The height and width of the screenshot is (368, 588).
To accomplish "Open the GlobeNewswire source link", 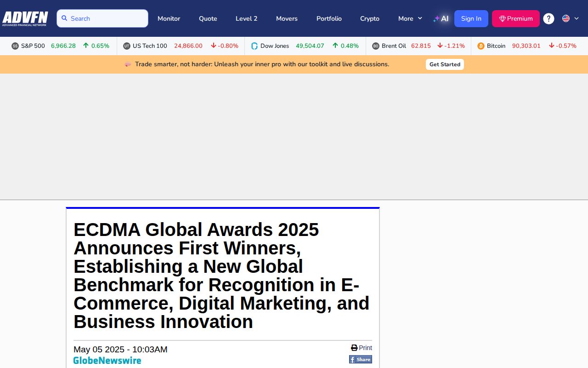I will [107, 360].
